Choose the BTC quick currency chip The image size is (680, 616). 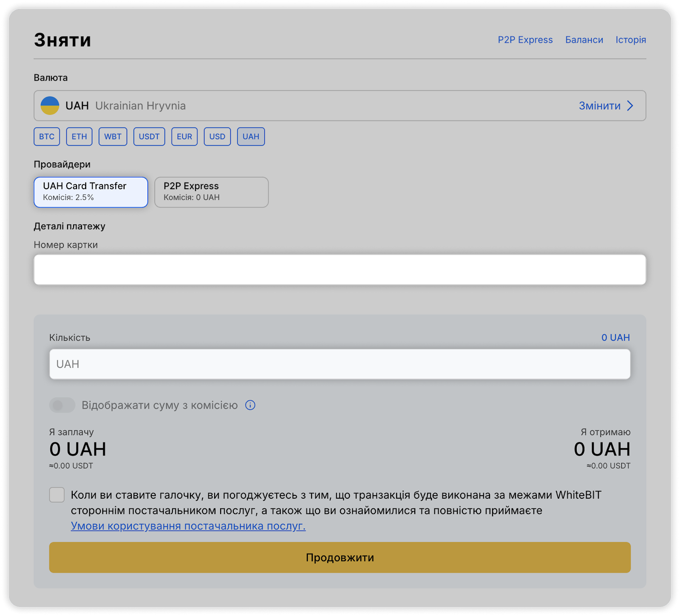click(x=47, y=136)
